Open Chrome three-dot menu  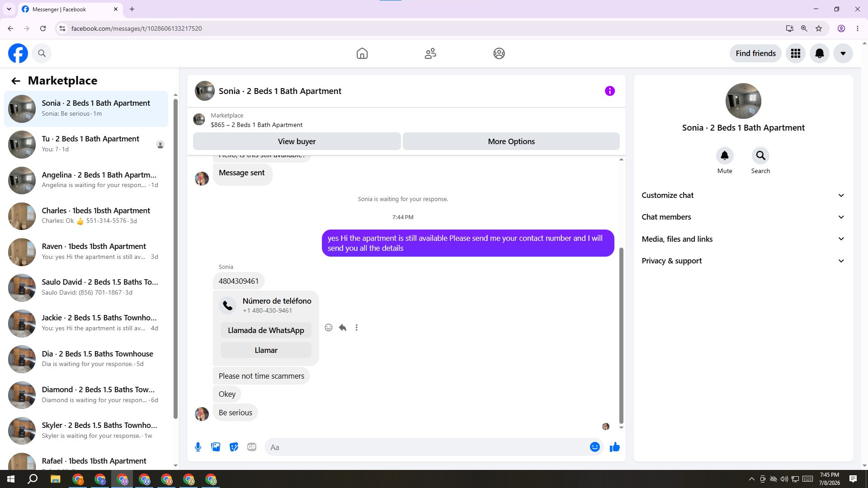point(858,28)
